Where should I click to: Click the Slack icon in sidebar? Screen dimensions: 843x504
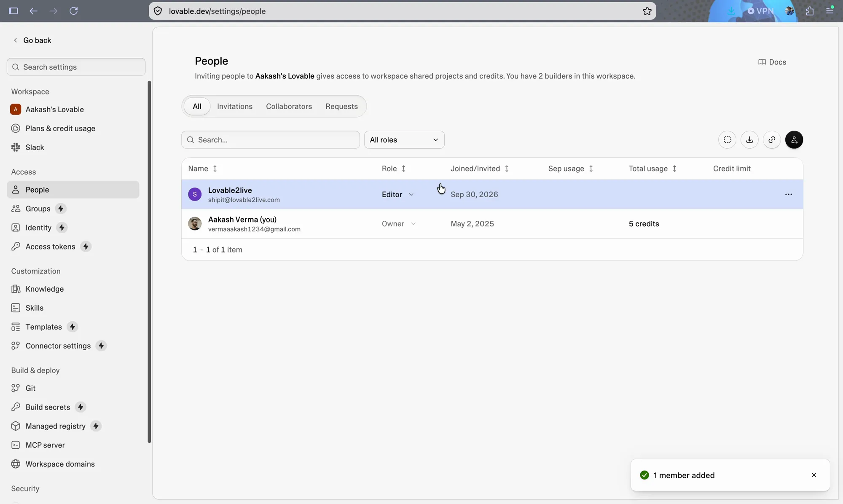tap(16, 147)
